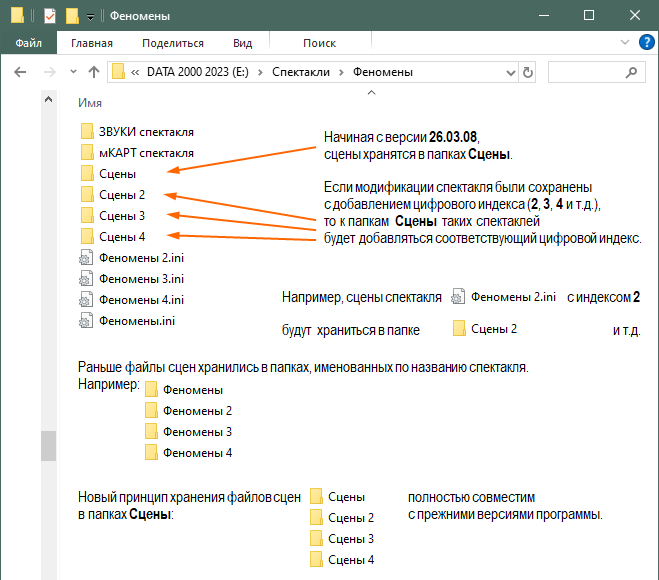Open the address bar history dropdown
This screenshot has height=580, width=659.
[x=511, y=73]
